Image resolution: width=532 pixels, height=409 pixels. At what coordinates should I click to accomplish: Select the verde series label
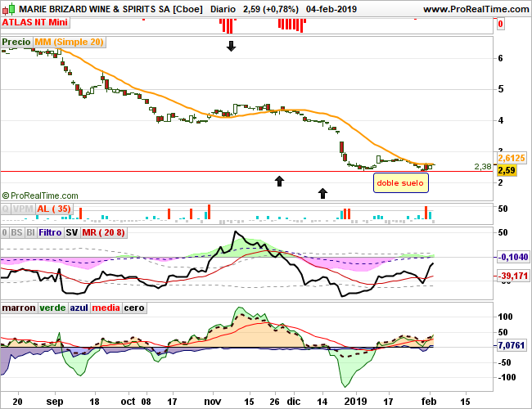click(x=52, y=308)
